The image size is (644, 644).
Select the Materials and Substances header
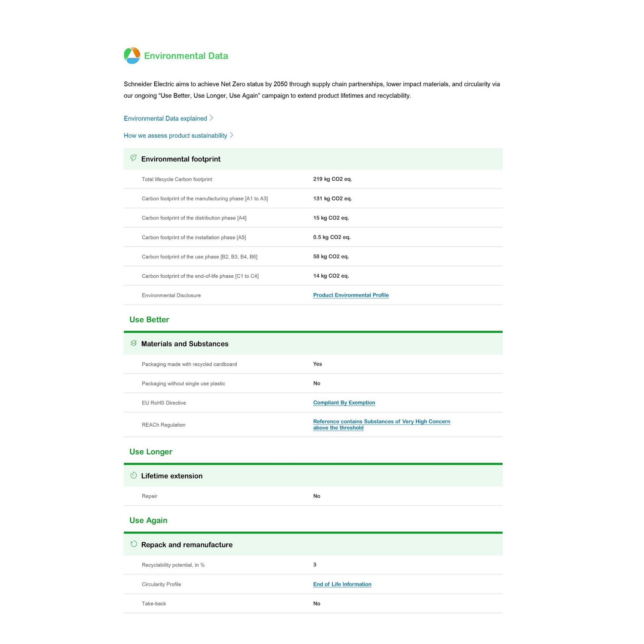(313, 344)
